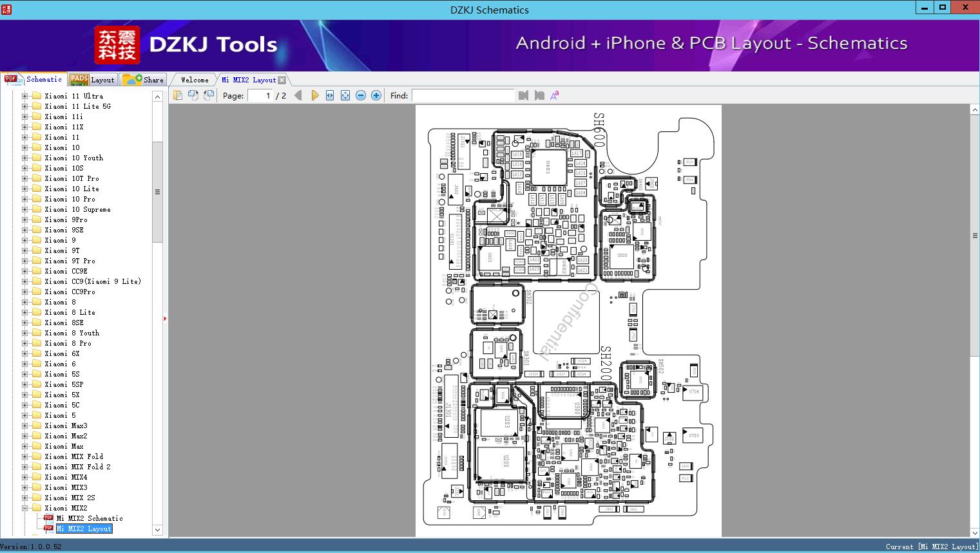The width and height of the screenshot is (980, 553).
Task: Go to the previous page
Action: (298, 95)
